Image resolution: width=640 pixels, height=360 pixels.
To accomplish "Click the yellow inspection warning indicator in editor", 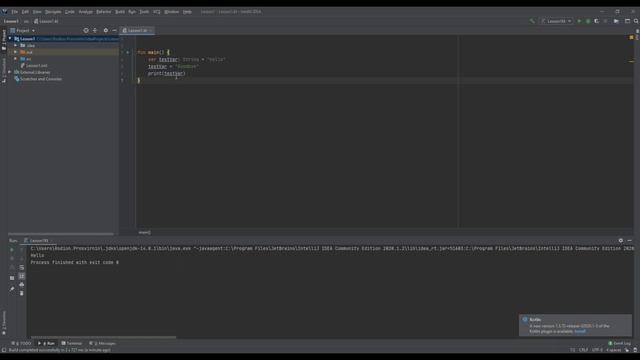I will point(631,37).
